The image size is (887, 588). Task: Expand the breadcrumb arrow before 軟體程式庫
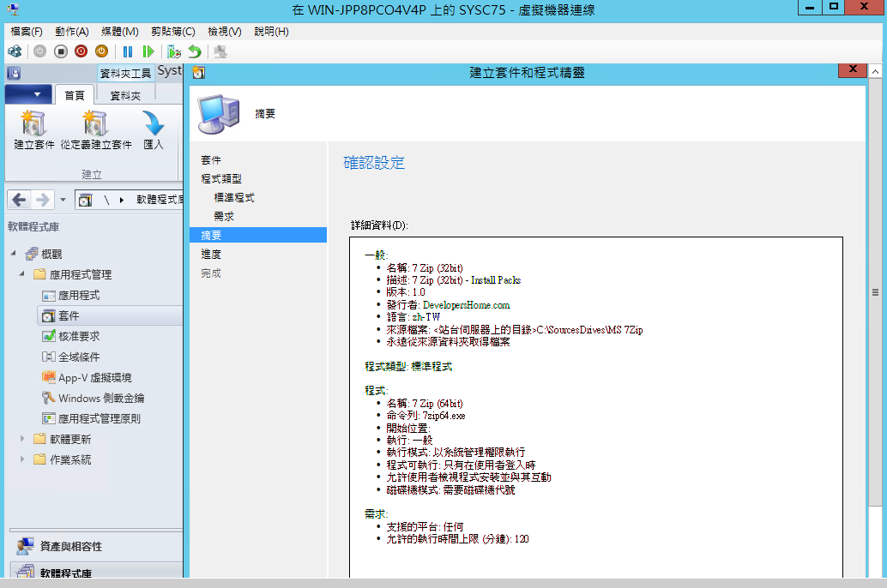tap(122, 200)
